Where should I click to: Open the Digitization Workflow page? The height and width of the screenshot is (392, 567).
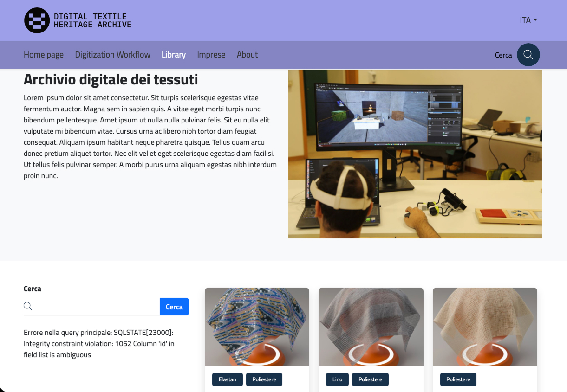click(x=112, y=55)
